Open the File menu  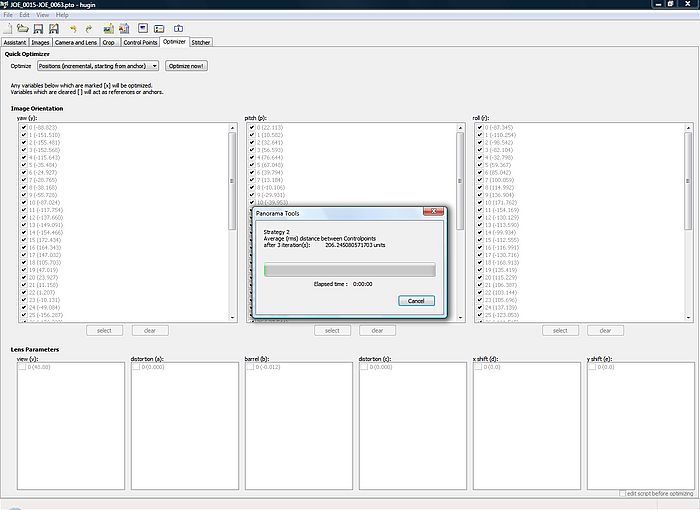coord(8,15)
